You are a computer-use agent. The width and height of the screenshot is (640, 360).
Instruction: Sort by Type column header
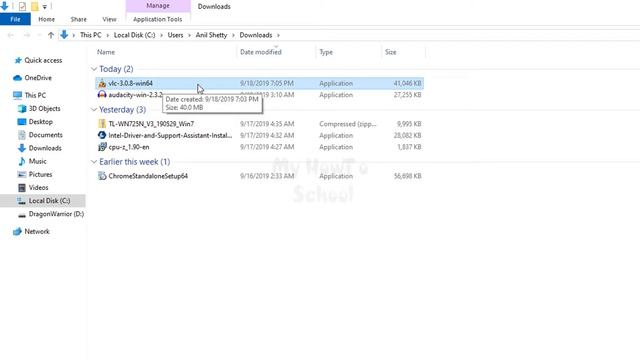(x=326, y=52)
